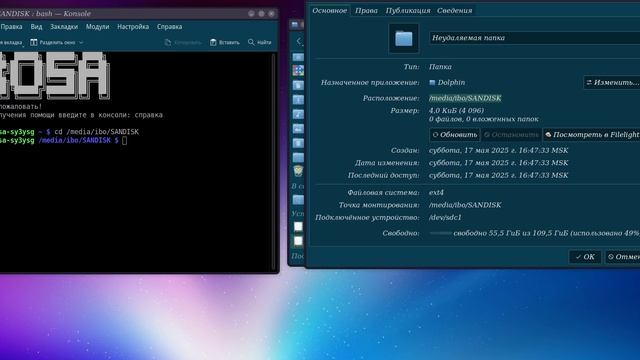Click the Изменить button for assigned application

(612, 82)
